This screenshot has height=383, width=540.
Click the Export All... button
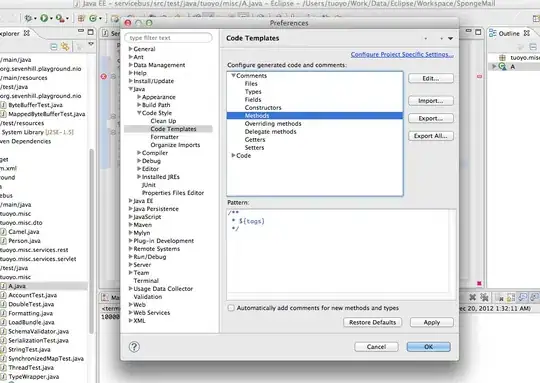tap(430, 136)
